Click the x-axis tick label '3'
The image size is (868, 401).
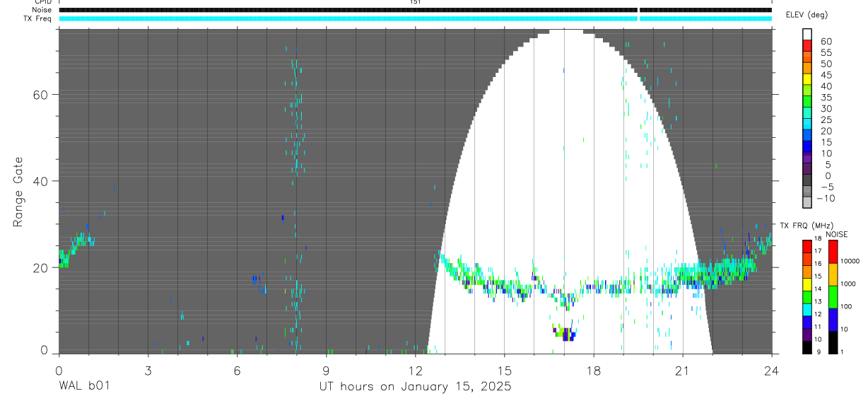148,370
